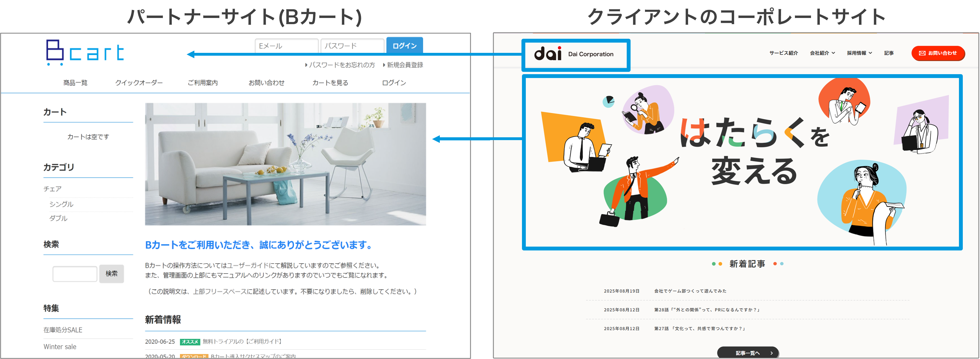Open 在庫処分SALE feature link
Image resolution: width=980 pixels, height=359 pixels.
(x=63, y=330)
